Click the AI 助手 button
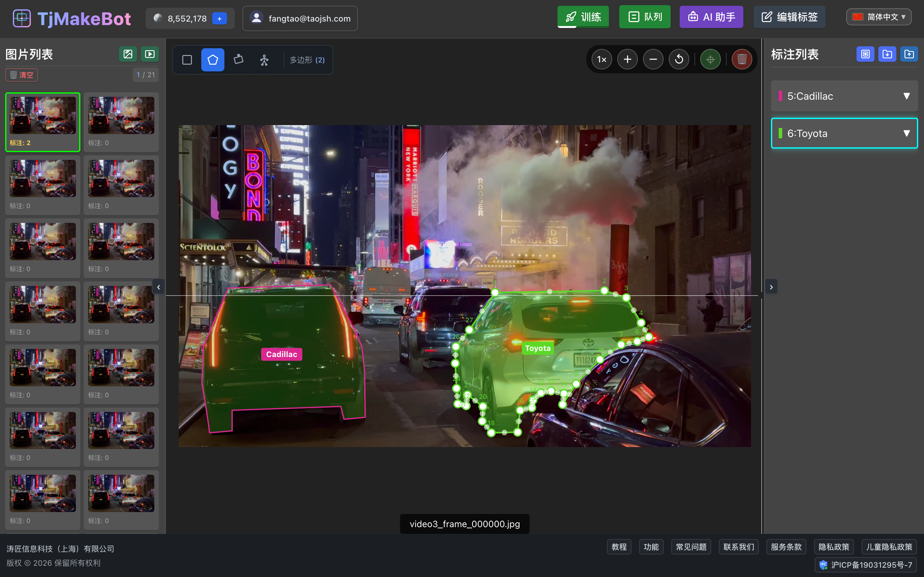924x577 pixels. click(711, 17)
